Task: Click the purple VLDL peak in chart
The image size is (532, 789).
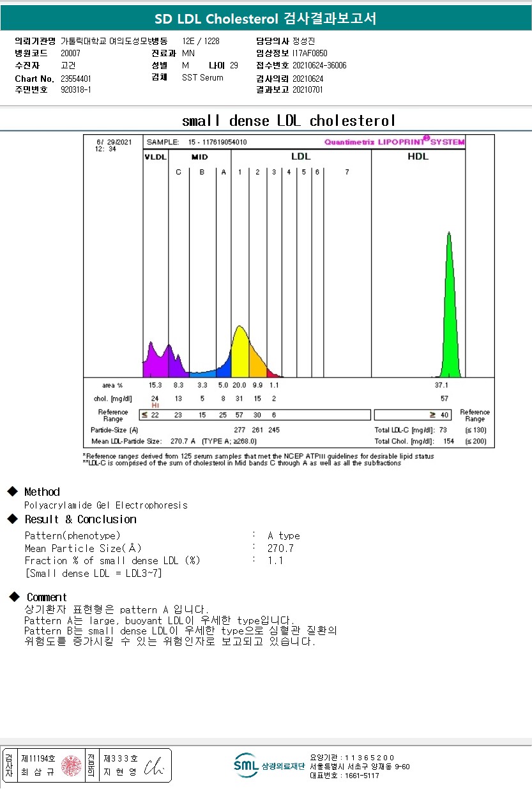Action: pos(155,361)
